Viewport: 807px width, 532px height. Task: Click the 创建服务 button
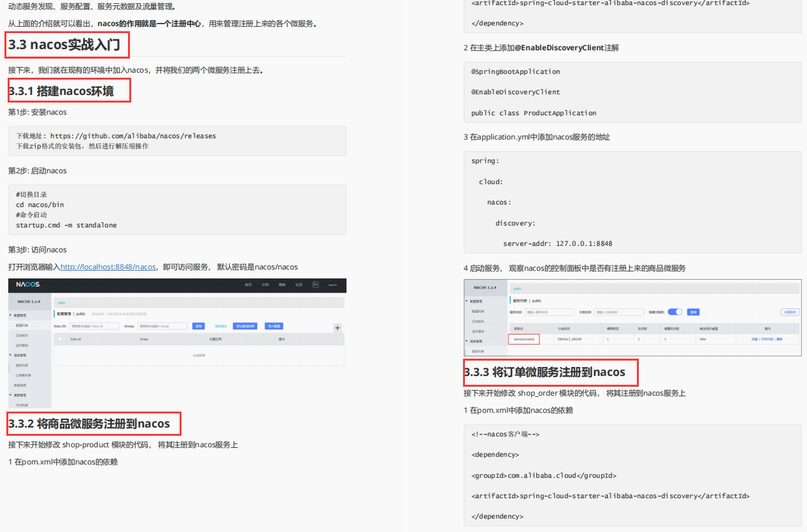(x=790, y=312)
